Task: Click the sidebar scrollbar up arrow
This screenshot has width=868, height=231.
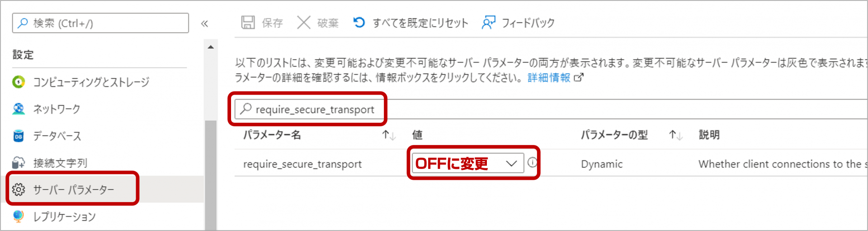Action: pos(211,47)
